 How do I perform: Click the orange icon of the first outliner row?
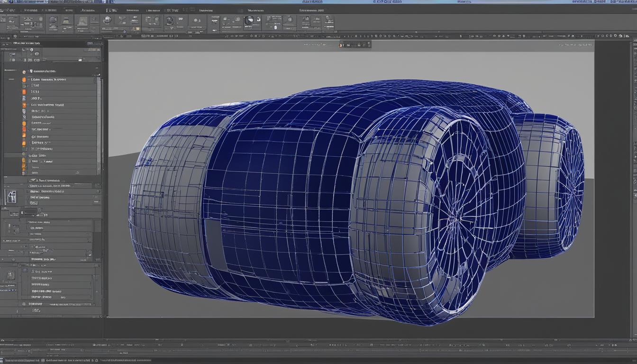click(x=24, y=80)
